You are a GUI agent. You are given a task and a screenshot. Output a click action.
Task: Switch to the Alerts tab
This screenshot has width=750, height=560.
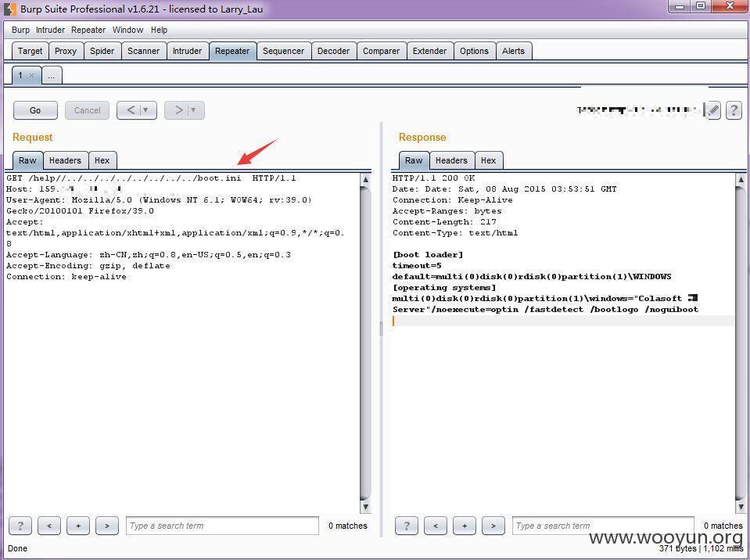click(x=513, y=51)
